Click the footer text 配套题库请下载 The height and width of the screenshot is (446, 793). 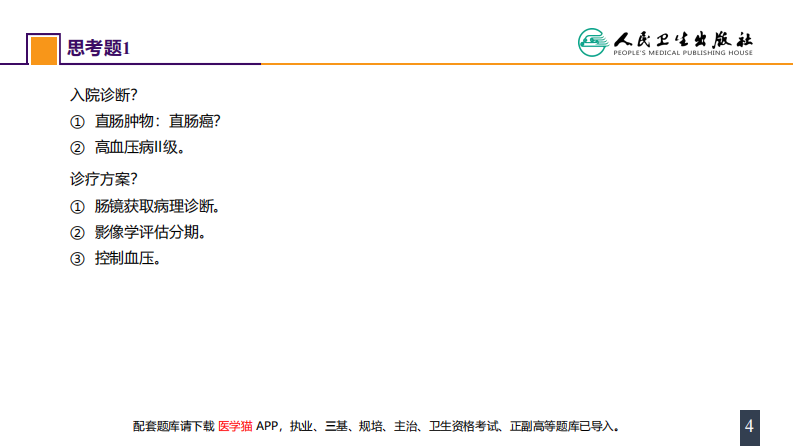pyautogui.click(x=173, y=426)
